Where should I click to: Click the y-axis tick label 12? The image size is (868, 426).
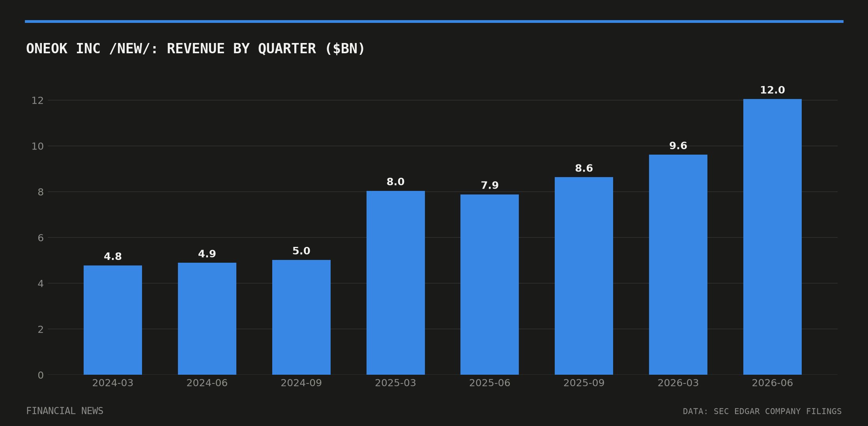37,101
